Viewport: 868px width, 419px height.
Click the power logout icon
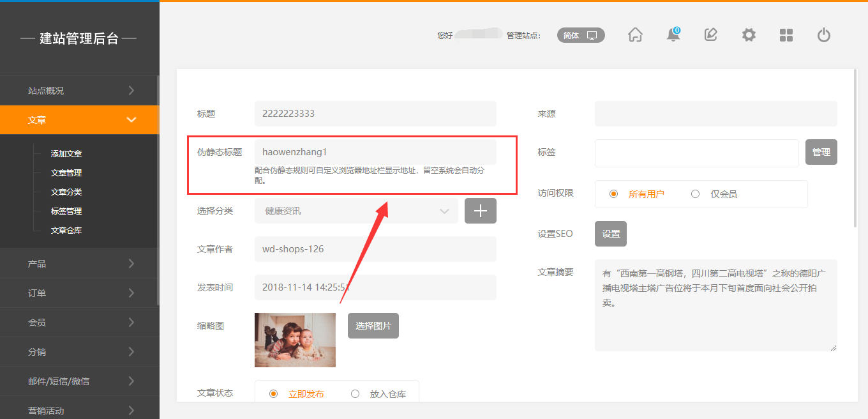click(x=824, y=35)
